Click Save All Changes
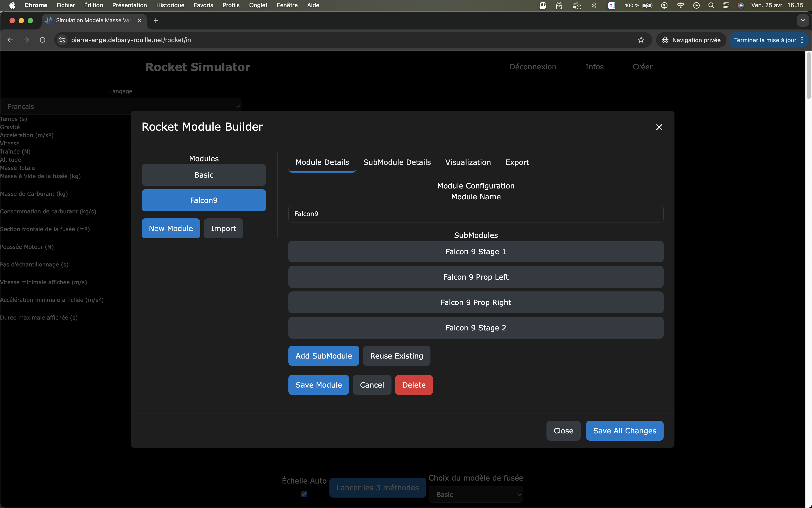This screenshot has height=508, width=812. [x=624, y=431]
